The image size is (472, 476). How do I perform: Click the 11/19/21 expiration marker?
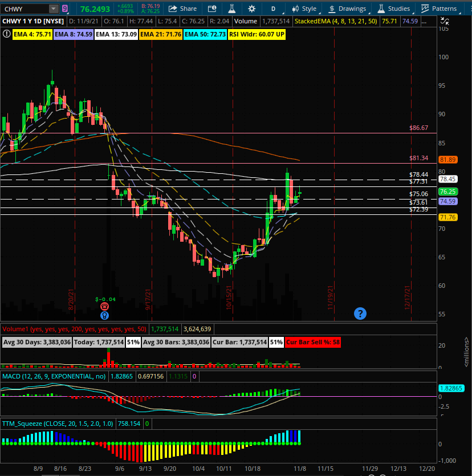tap(330, 298)
